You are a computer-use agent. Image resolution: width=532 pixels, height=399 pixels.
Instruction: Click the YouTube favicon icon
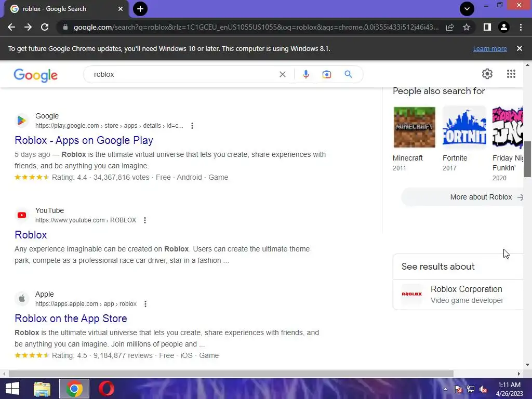coord(22,215)
